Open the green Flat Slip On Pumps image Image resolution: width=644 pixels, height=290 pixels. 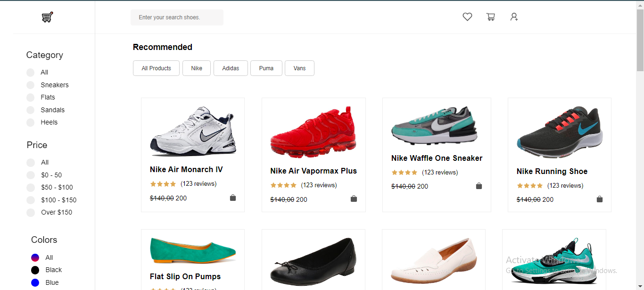[x=193, y=251]
